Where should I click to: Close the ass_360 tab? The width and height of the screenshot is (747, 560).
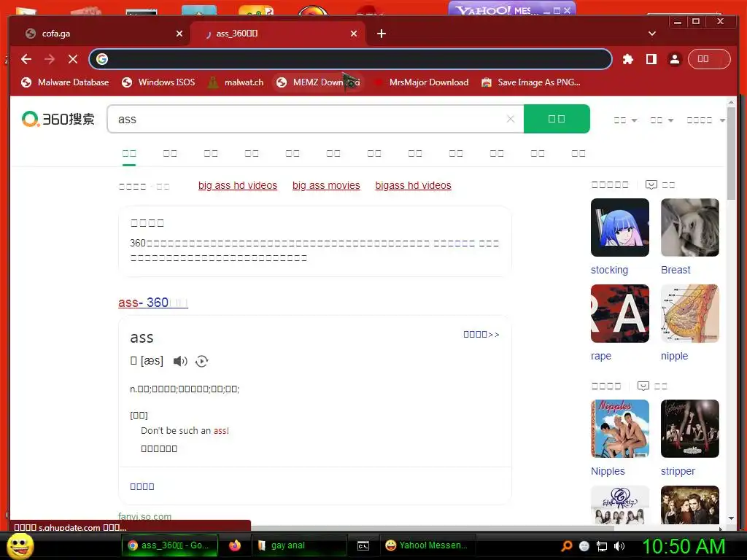pyautogui.click(x=354, y=34)
